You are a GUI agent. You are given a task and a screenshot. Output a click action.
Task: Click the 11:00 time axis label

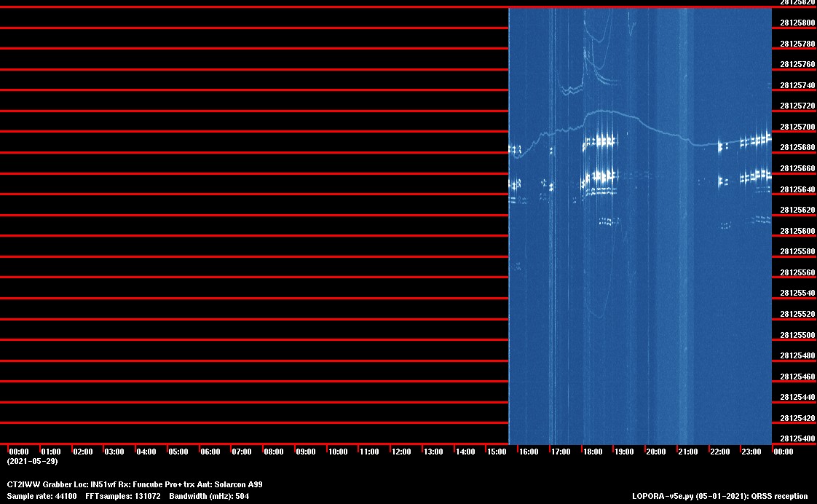click(x=369, y=452)
